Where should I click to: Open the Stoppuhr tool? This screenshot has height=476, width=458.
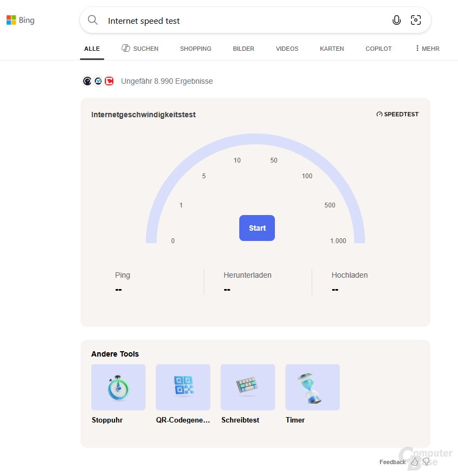pyautogui.click(x=118, y=387)
